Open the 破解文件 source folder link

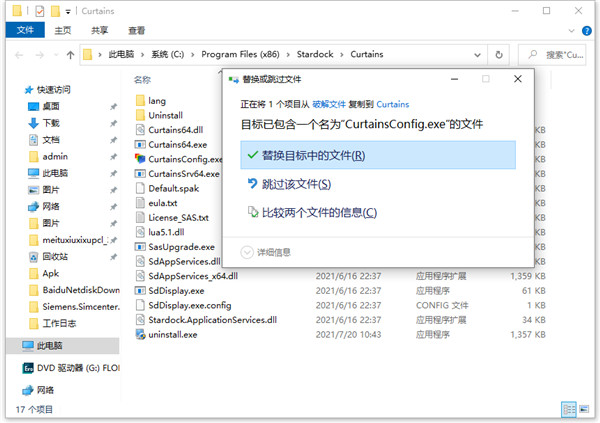coord(329,104)
